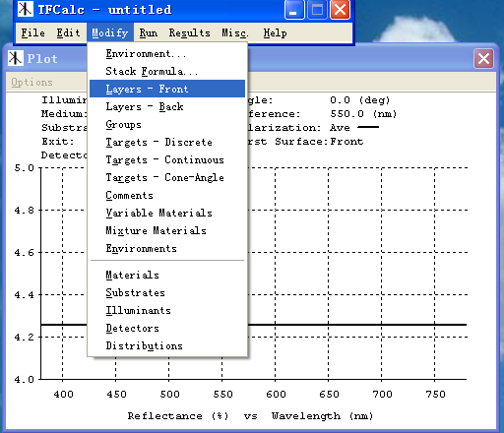Choose Targets - Continuous entry

pos(167,159)
